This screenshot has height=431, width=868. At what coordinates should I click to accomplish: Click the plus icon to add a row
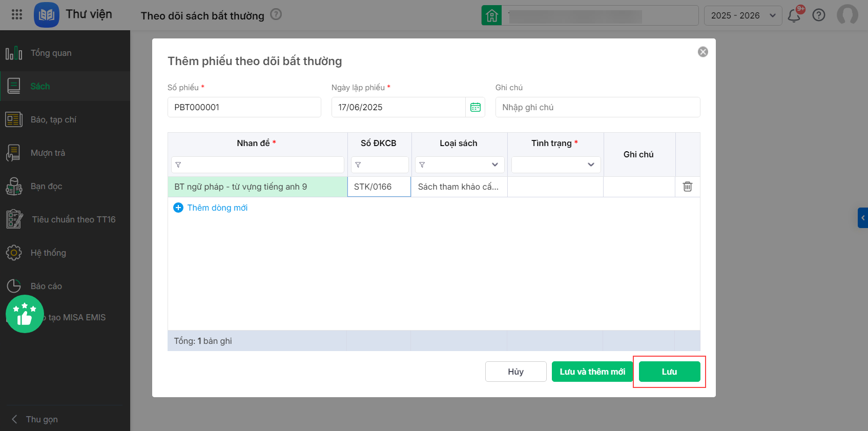[178, 208]
